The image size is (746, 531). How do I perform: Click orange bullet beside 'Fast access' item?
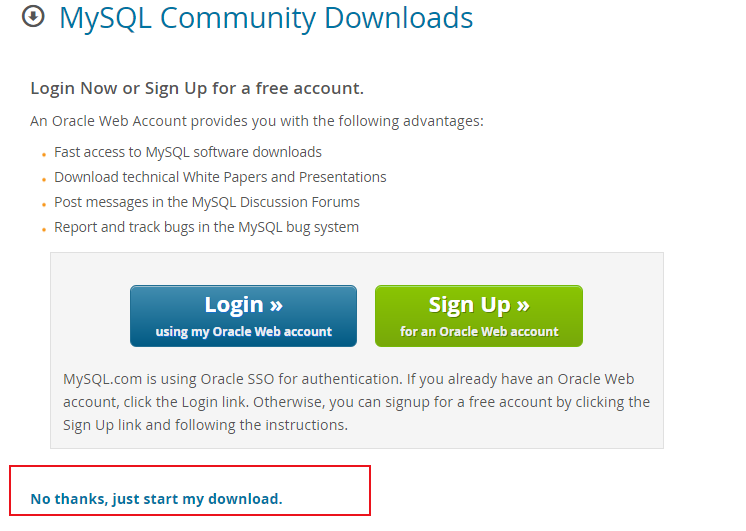click(x=44, y=155)
